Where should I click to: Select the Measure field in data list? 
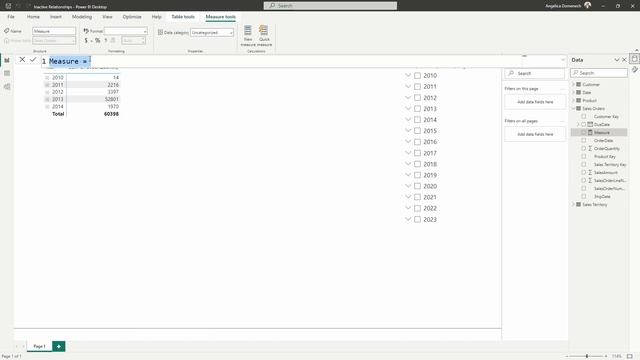[x=599, y=133]
